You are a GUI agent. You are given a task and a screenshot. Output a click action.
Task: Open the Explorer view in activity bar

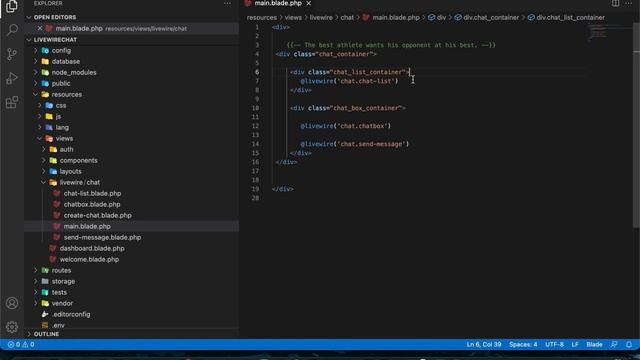click(11, 7)
